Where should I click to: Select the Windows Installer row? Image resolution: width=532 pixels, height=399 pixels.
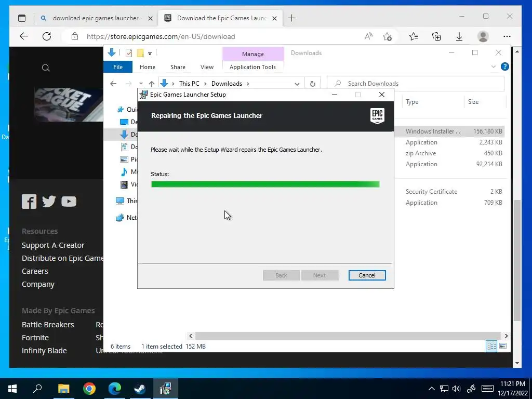pos(449,131)
